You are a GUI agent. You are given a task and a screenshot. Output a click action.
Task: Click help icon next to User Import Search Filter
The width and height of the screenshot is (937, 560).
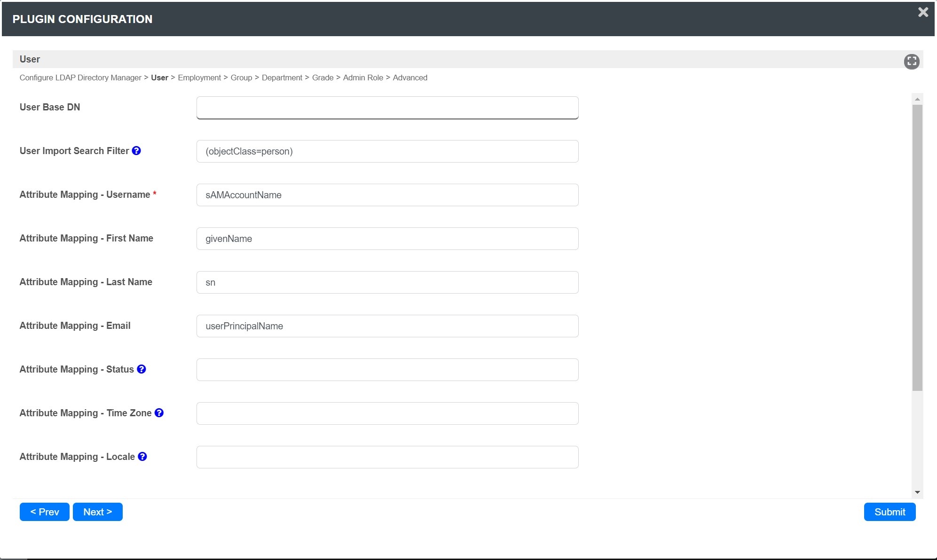(x=136, y=151)
